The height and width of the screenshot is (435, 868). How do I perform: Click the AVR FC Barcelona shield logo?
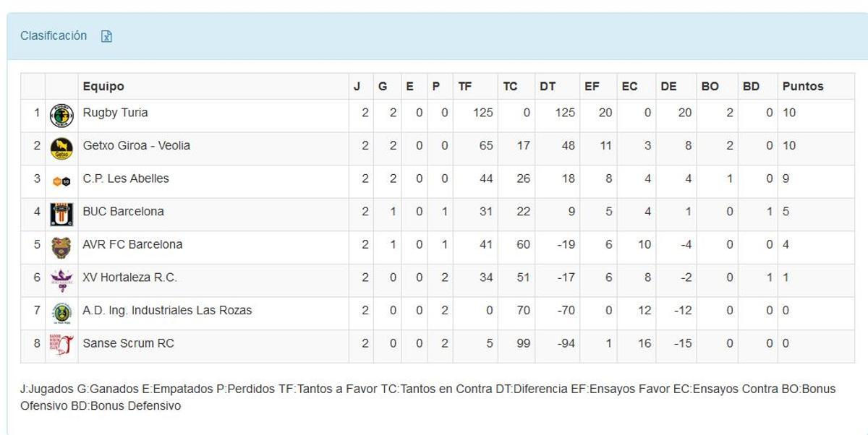click(x=60, y=244)
